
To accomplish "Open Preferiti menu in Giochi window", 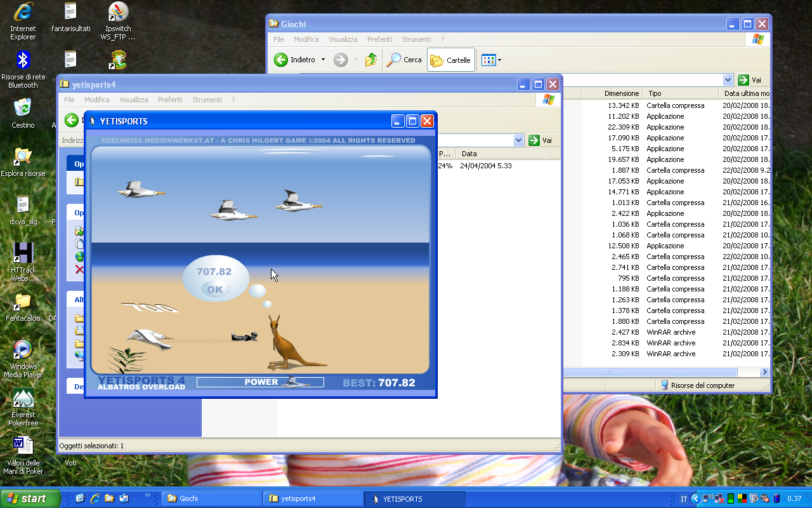I will pyautogui.click(x=379, y=39).
